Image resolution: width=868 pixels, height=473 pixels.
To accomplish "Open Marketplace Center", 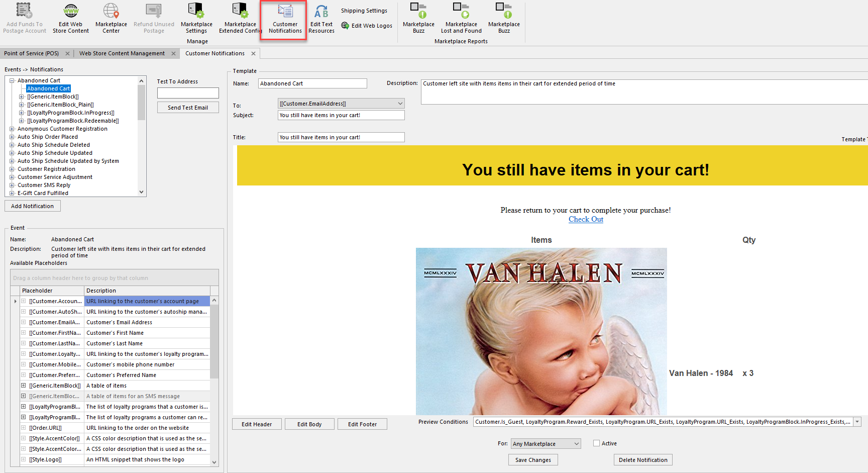I will 111,18.
